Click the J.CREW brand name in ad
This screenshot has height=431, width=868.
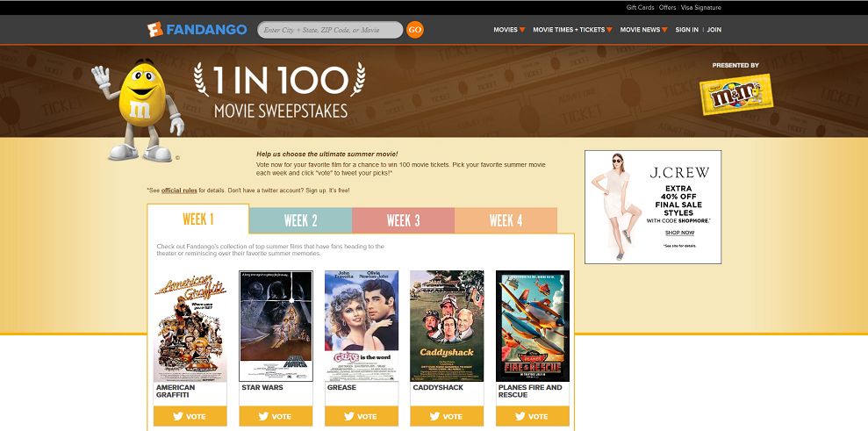[x=679, y=173]
